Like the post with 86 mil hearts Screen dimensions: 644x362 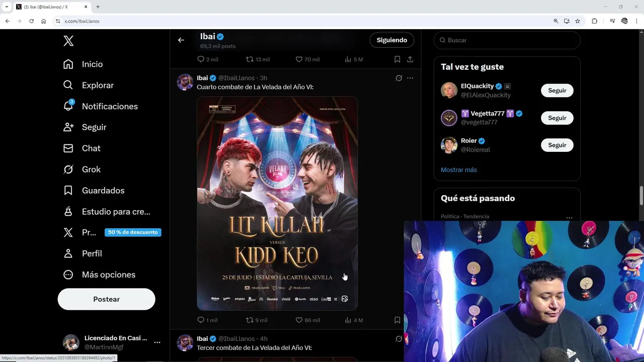click(x=307, y=320)
